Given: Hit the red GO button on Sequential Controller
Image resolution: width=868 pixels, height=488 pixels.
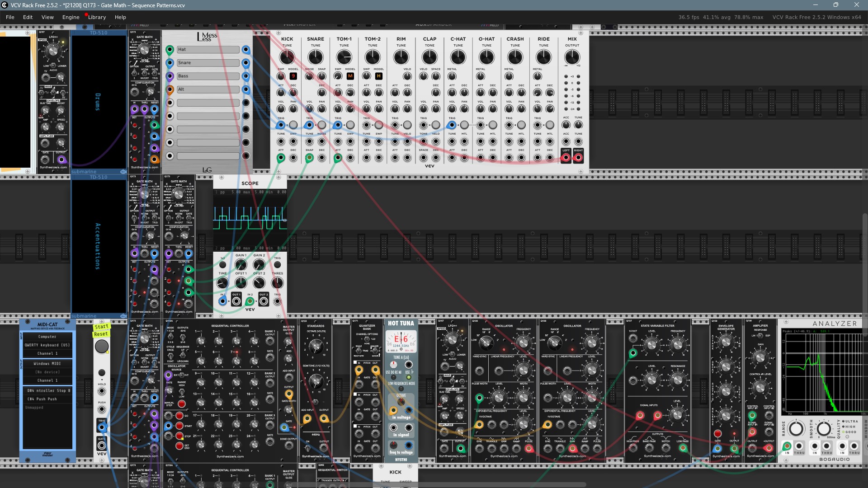Looking at the screenshot, I should (x=179, y=416).
